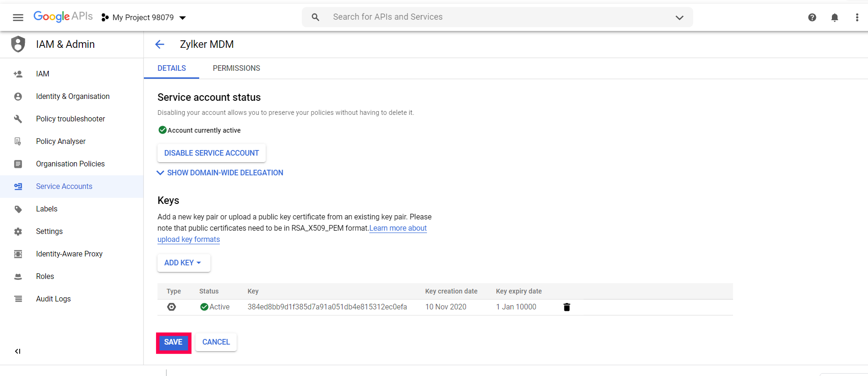The image size is (868, 376).
Task: Click the back arrow next to Zylker MDM
Action: (160, 44)
